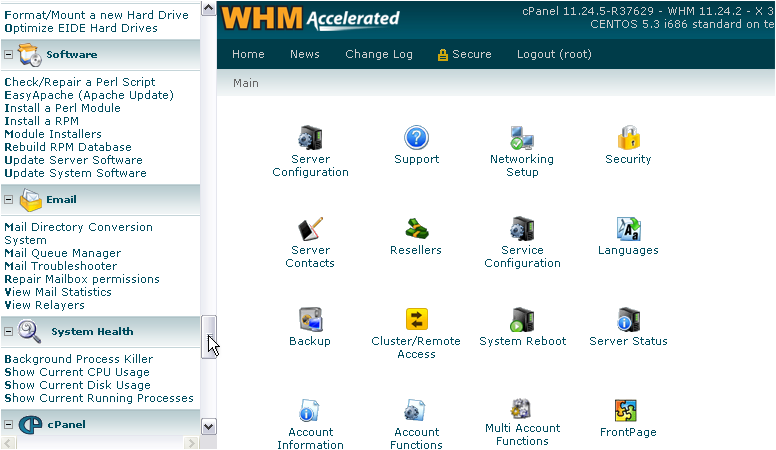Open Check/Repair a Perl Script
Image resolution: width=776 pixels, height=450 pixels.
click(x=80, y=82)
